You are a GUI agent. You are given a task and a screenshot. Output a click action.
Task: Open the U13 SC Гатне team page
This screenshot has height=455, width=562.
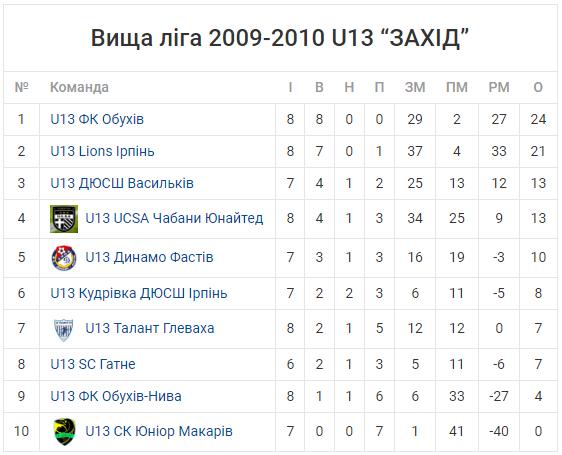coord(93,364)
